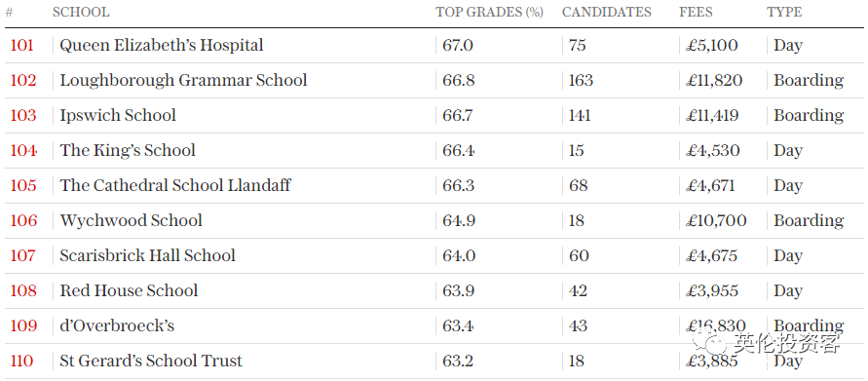This screenshot has height=381, width=868.
Task: Select d'Overbroeck's school name
Action: pyautogui.click(x=117, y=325)
